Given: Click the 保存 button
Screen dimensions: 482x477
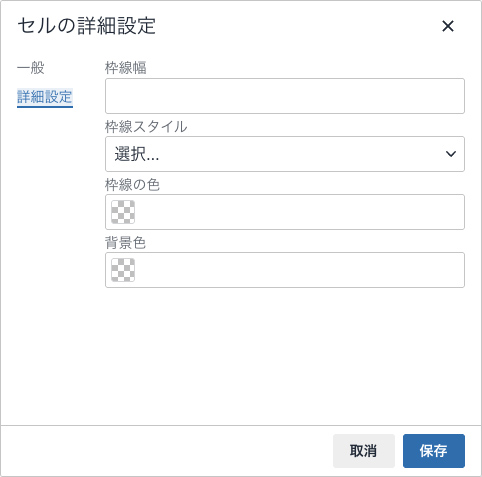Looking at the screenshot, I should pyautogui.click(x=434, y=451).
